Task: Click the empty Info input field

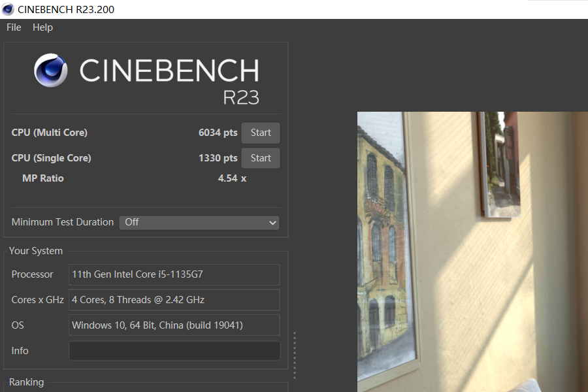Action: (174, 351)
